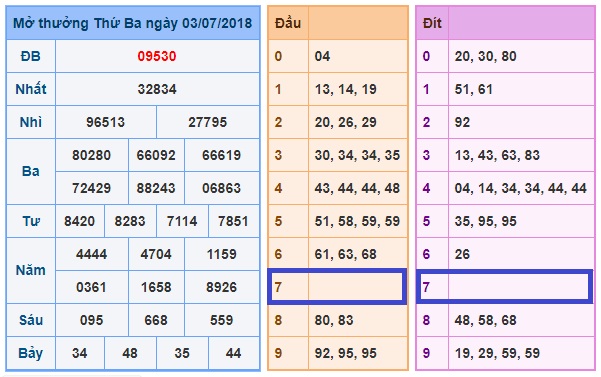The height and width of the screenshot is (377, 601).
Task: Click Đầu row 9 values 92, 95, 95
Action: [345, 353]
